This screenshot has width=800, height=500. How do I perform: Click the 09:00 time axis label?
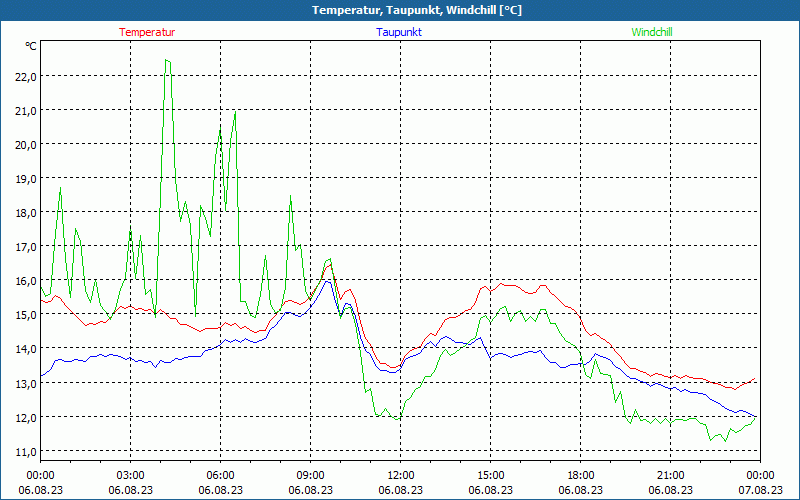click(x=310, y=476)
